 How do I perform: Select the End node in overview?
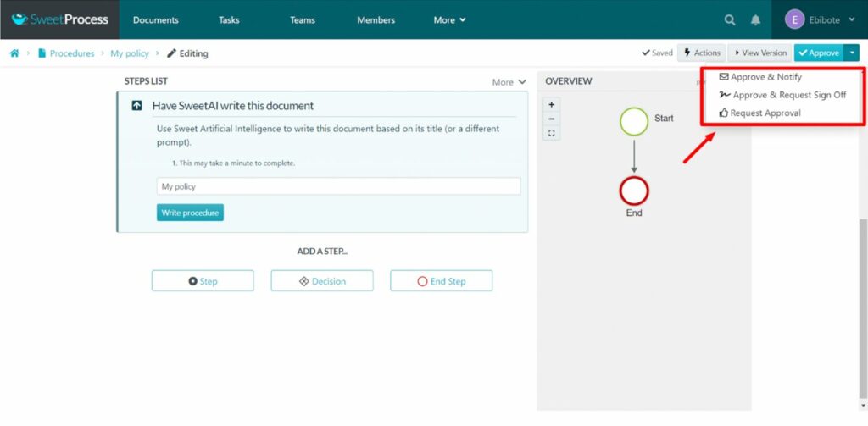pos(634,190)
